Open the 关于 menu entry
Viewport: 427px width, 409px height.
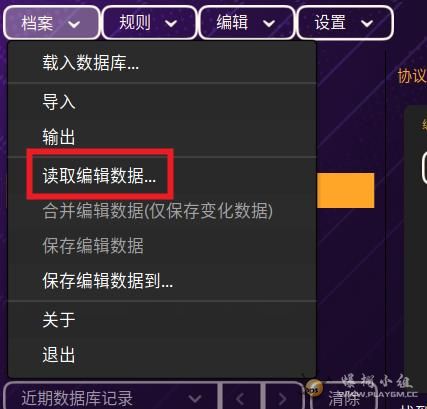(x=162, y=319)
